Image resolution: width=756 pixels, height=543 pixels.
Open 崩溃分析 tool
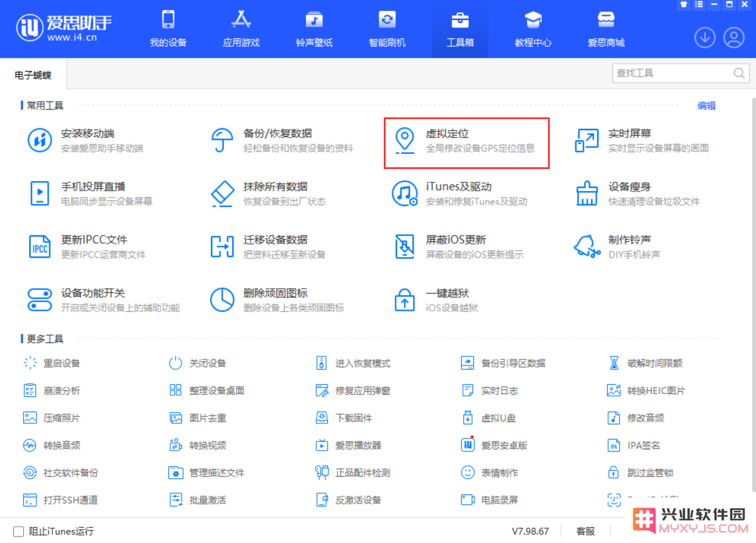pos(52,390)
